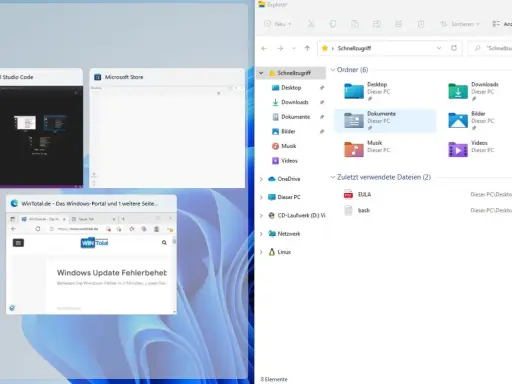The image size is (512, 384).
Task: Click the pin icon next to Downloads in navigation pane
Action: 322,102
